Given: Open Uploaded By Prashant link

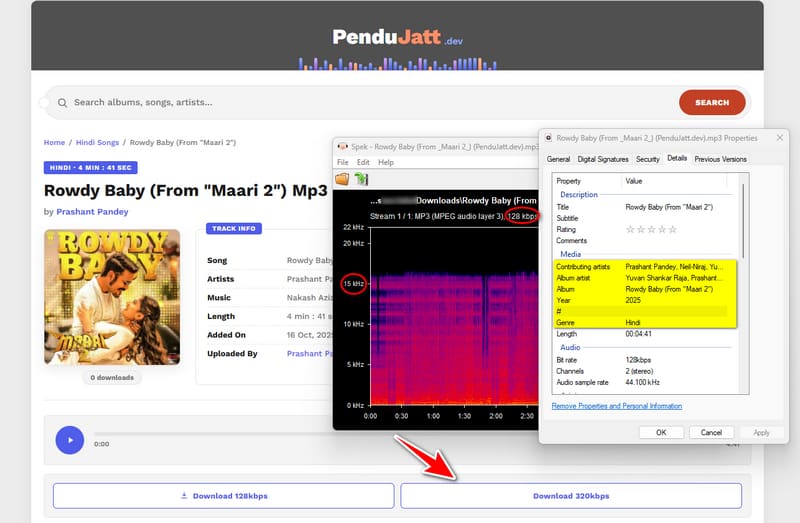Looking at the screenshot, I should tap(309, 354).
